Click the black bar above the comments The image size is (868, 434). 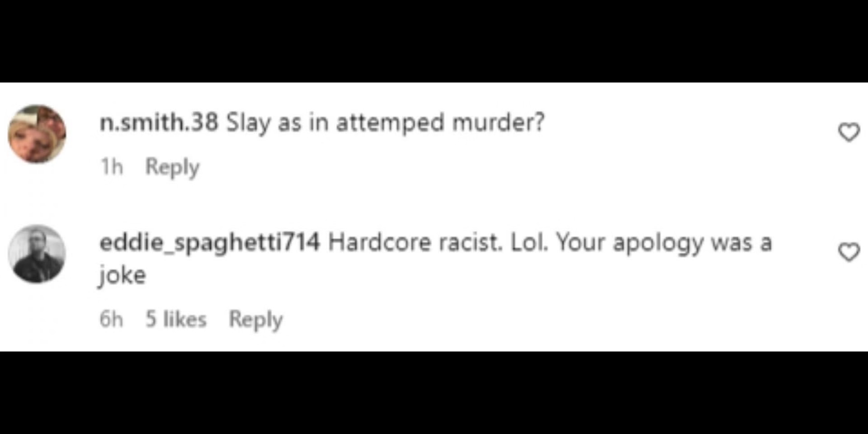[x=434, y=41]
